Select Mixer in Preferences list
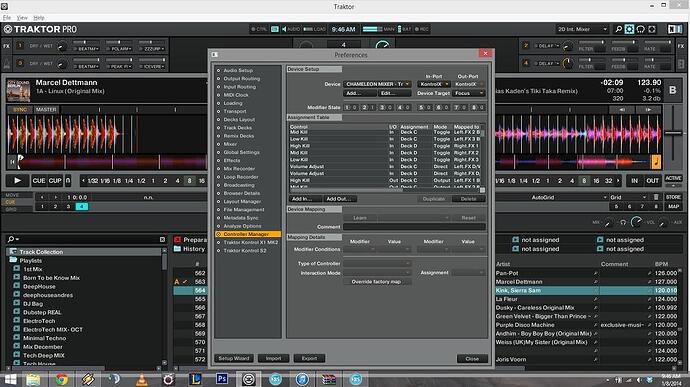 [x=230, y=144]
